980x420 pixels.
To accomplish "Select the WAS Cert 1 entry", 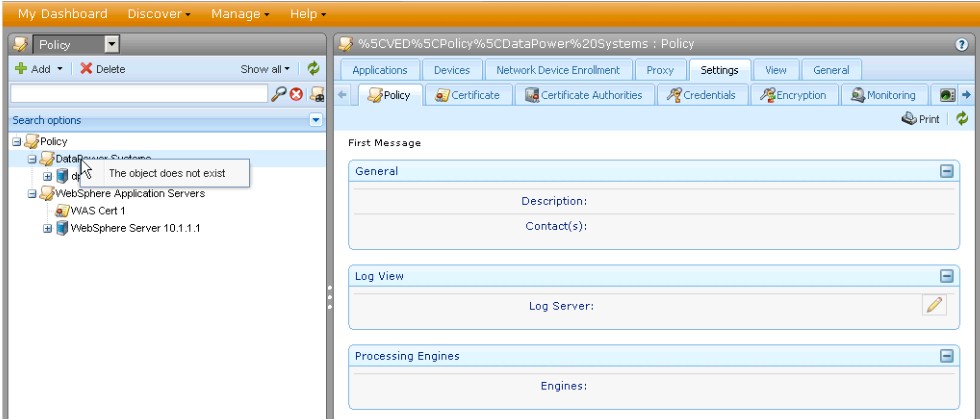I will (x=98, y=211).
